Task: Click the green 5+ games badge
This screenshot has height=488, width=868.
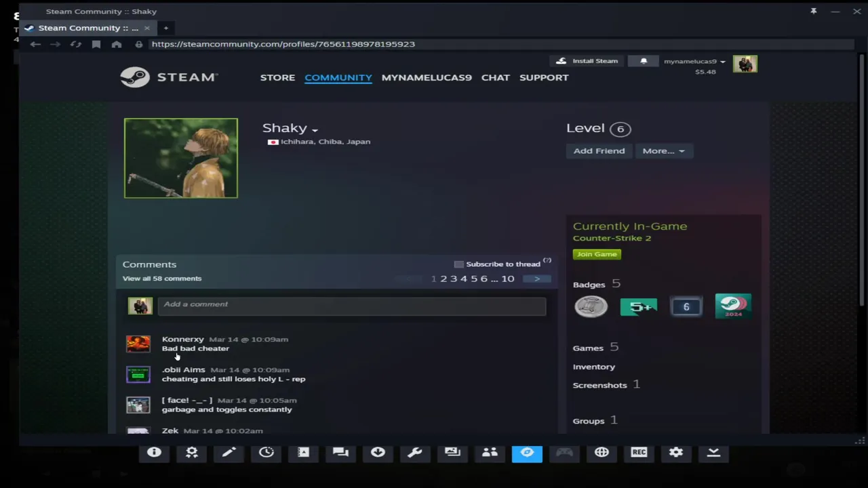Action: click(638, 307)
